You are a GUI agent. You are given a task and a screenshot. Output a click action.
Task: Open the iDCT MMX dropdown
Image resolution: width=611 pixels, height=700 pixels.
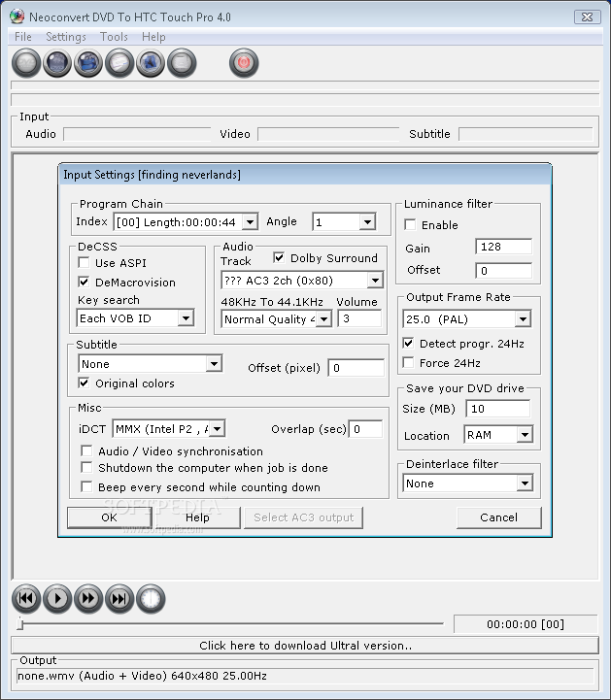click(x=217, y=429)
